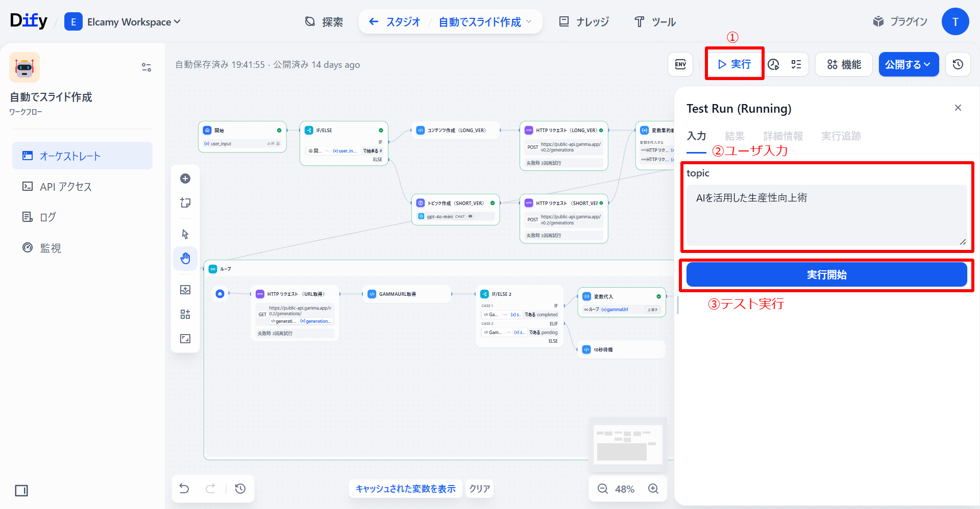Click the ENV environment variables icon
980x509 pixels.
tap(680, 64)
